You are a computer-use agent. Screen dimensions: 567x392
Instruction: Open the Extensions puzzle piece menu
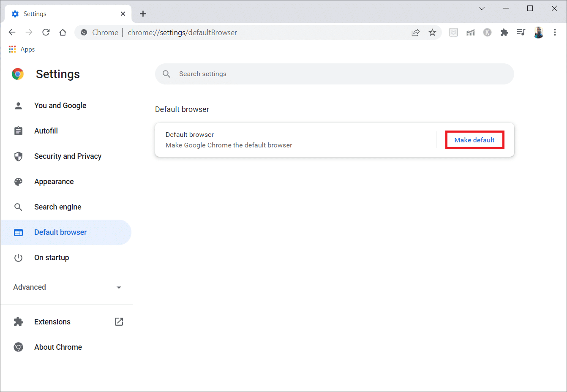[x=504, y=33]
